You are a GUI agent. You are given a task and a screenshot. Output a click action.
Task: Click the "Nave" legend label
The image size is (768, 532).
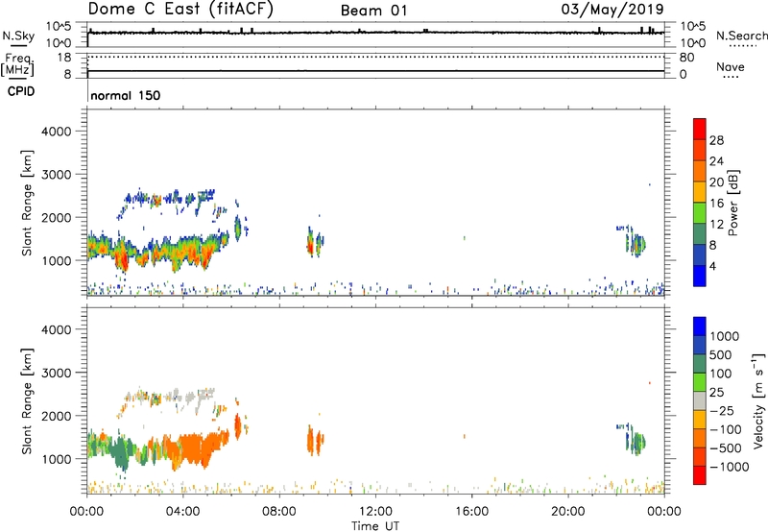pos(731,67)
